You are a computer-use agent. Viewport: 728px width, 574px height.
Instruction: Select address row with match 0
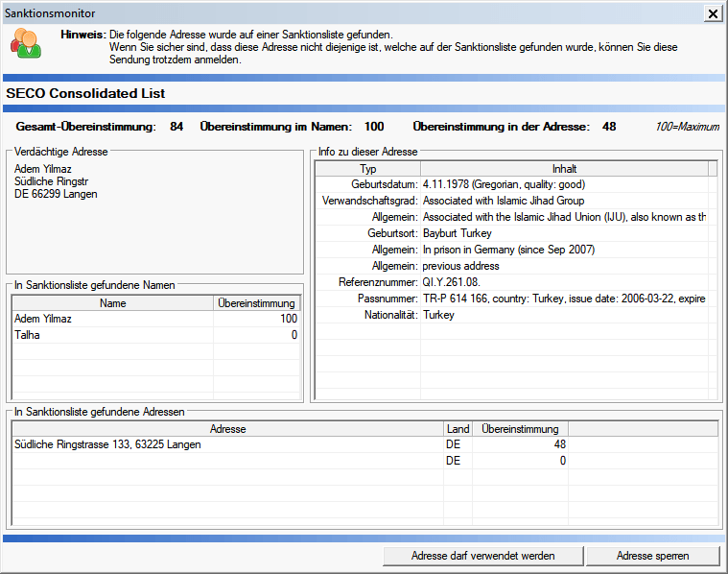tap(364, 461)
